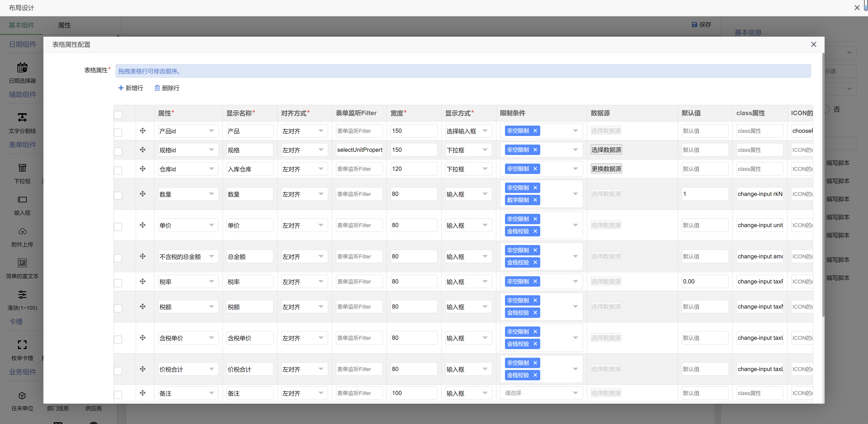Click the save disk icon
The width and height of the screenshot is (868, 424).
point(694,25)
